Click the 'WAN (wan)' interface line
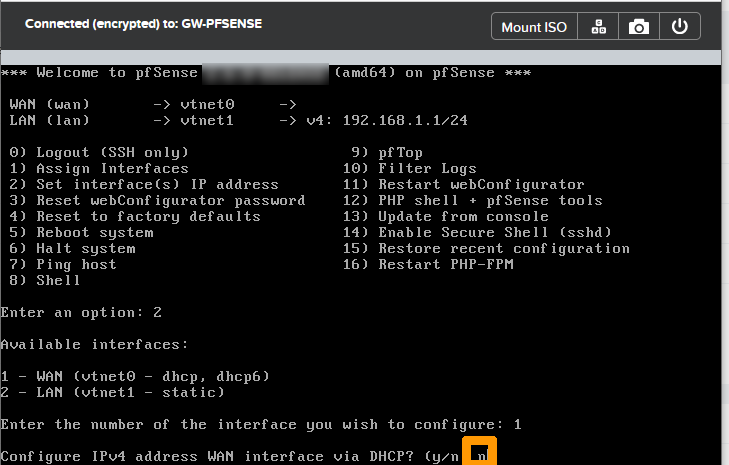 [153, 104]
